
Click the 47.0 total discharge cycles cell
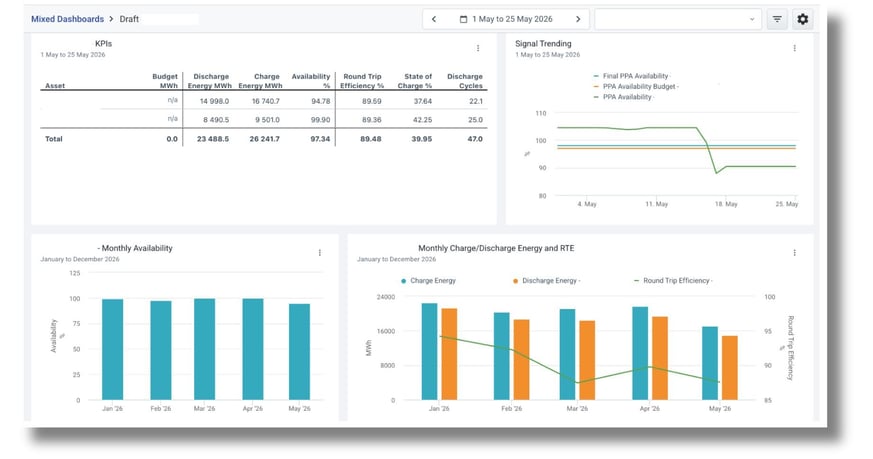(475, 139)
